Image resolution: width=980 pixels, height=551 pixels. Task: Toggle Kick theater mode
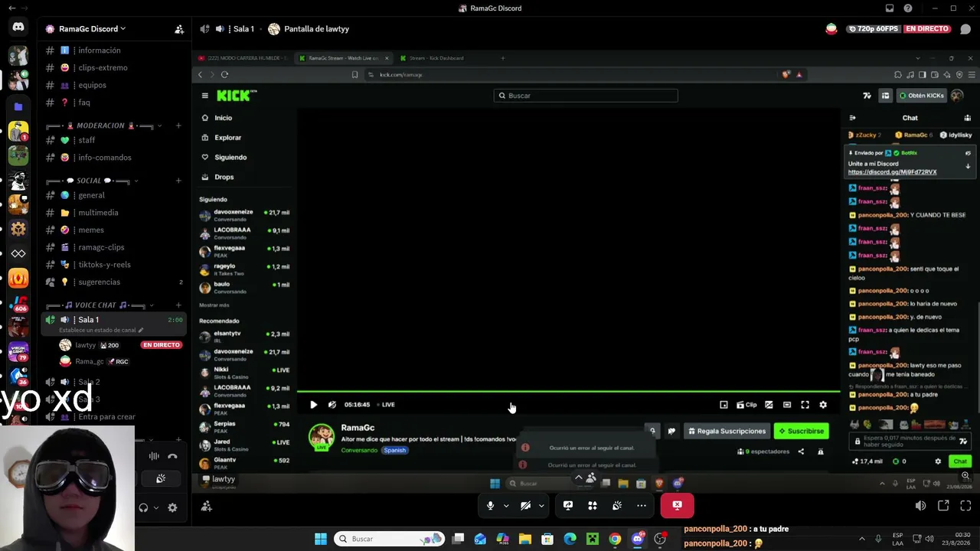tap(786, 405)
